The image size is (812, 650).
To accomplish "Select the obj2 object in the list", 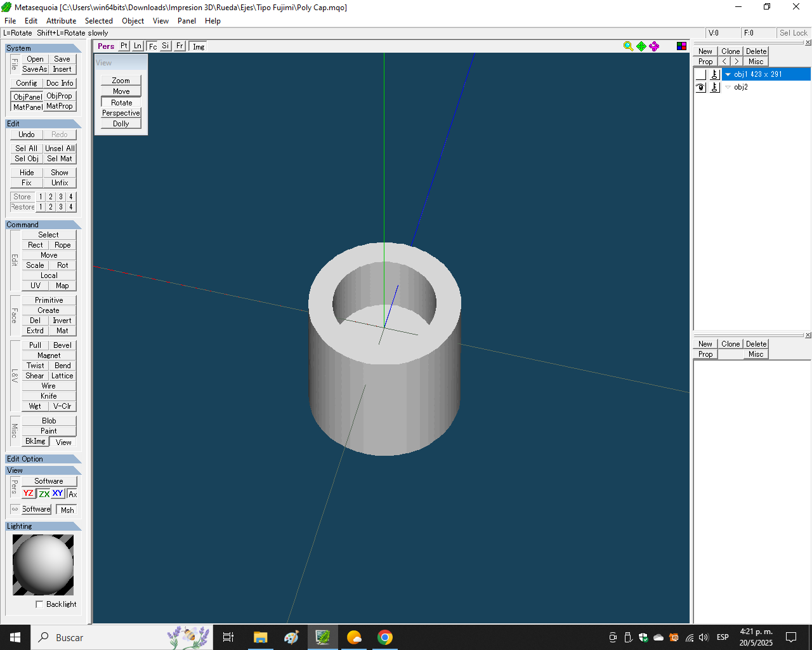I will pos(741,88).
